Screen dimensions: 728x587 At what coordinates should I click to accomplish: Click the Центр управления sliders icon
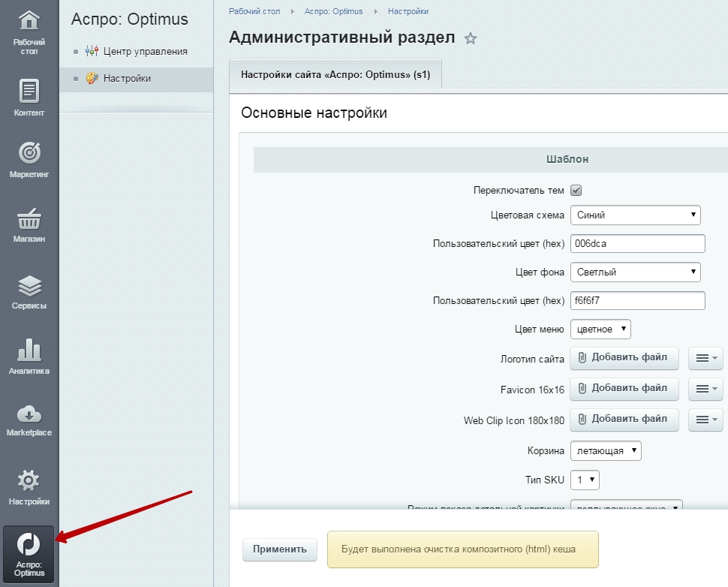[92, 51]
